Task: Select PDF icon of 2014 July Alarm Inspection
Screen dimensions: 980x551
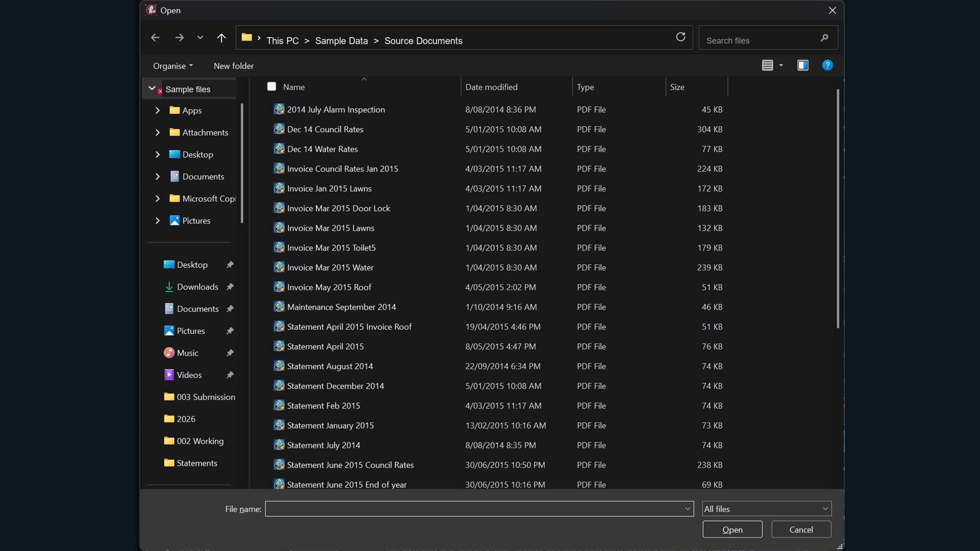Action: [x=279, y=109]
